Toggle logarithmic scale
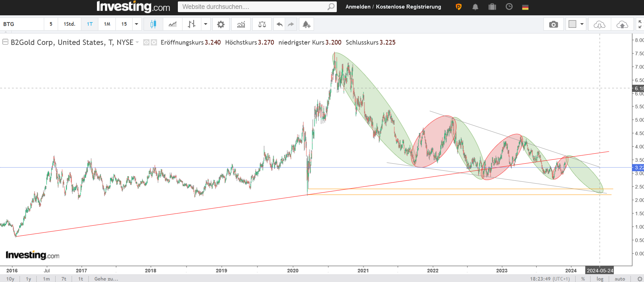 [600, 279]
